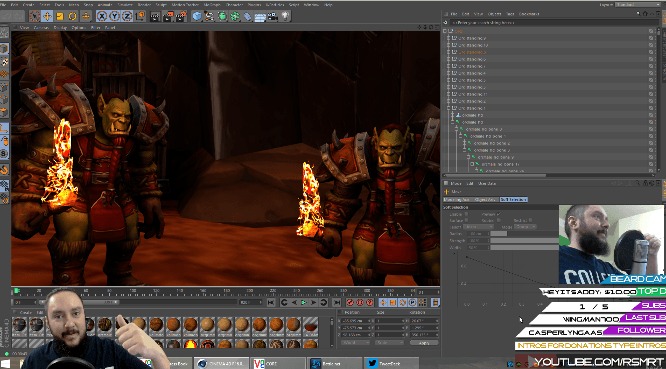The height and width of the screenshot is (369, 666).
Task: Click Apply in the coordinates panel
Action: click(423, 342)
